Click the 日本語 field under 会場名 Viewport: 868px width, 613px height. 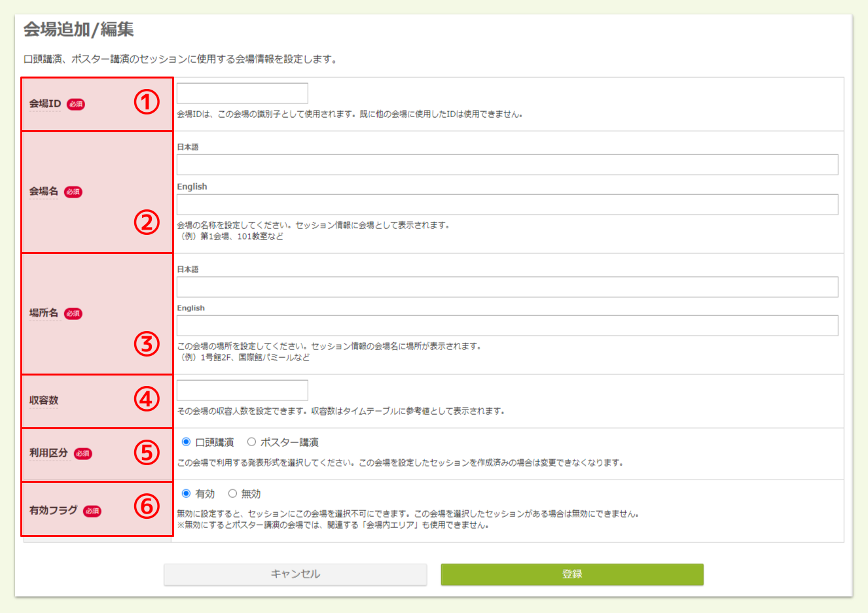pos(507,164)
